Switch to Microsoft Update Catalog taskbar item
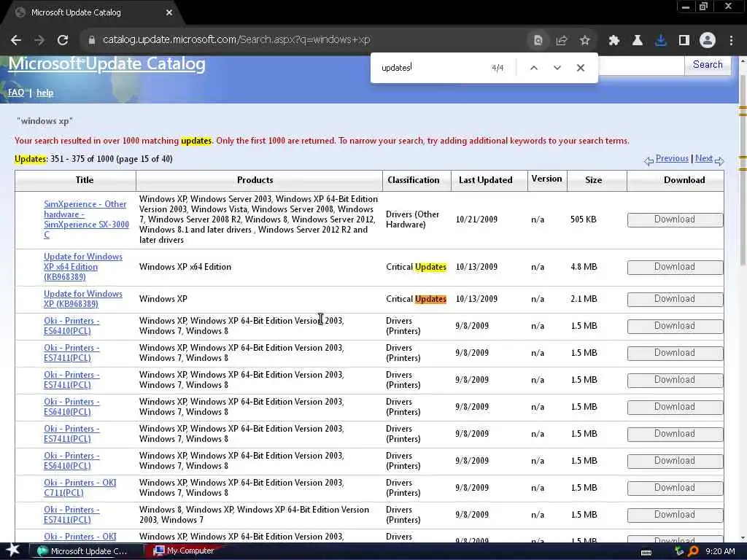This screenshot has height=560, width=747. click(86, 551)
